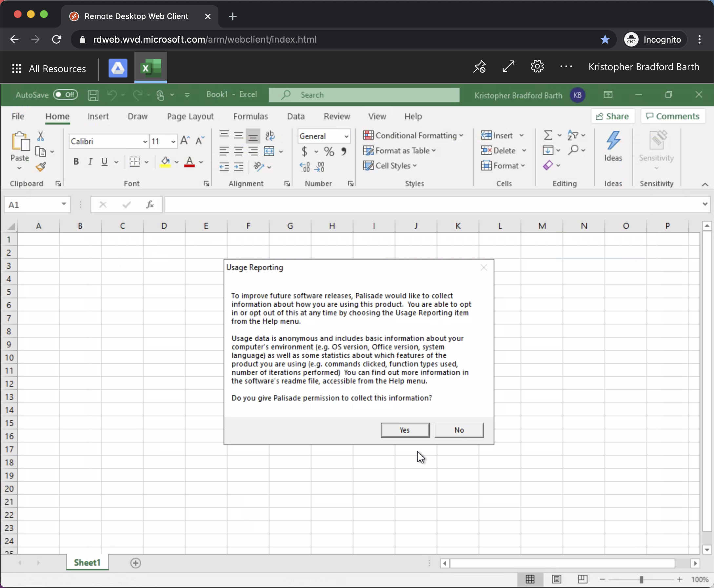Toggle the AutoSave switch
The height and width of the screenshot is (588, 714).
coord(65,95)
